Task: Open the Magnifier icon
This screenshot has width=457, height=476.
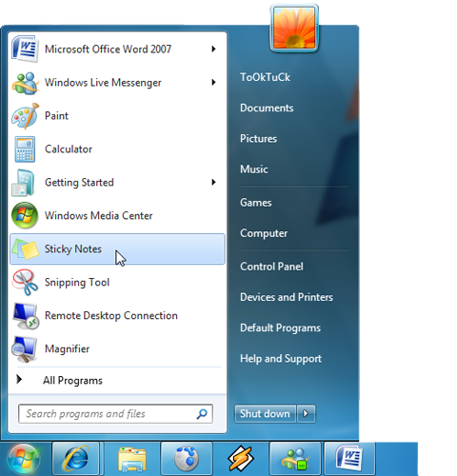Action: [x=25, y=348]
